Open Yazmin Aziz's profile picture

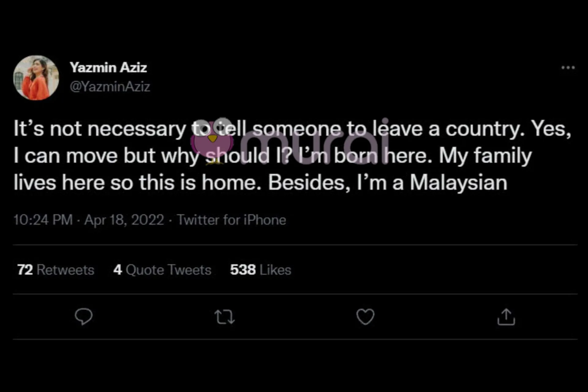[36, 78]
